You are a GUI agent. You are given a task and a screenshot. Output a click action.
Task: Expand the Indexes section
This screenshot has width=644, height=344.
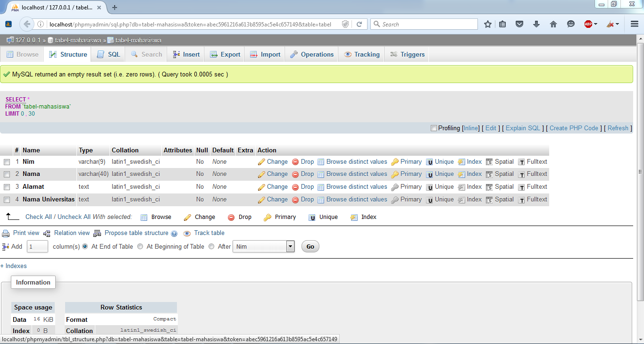click(14, 266)
